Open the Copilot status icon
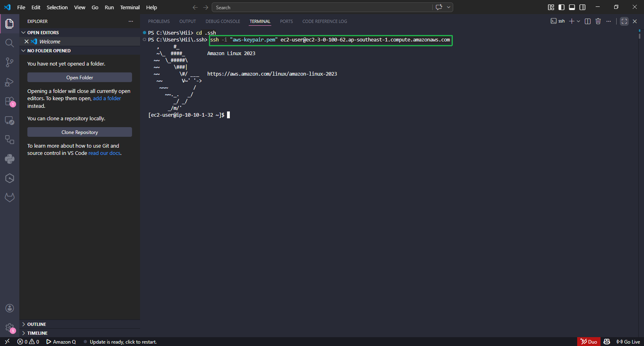The height and width of the screenshot is (346, 644). pyautogui.click(x=607, y=342)
